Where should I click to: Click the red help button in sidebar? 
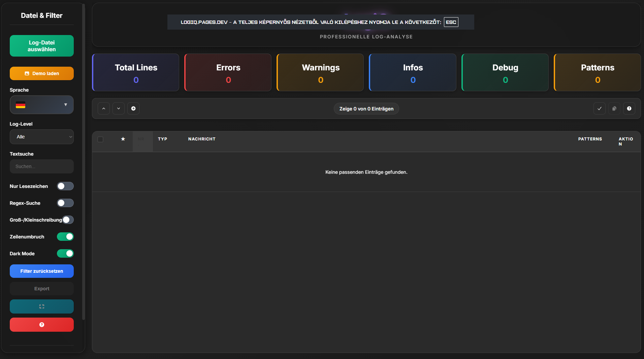[42, 325]
